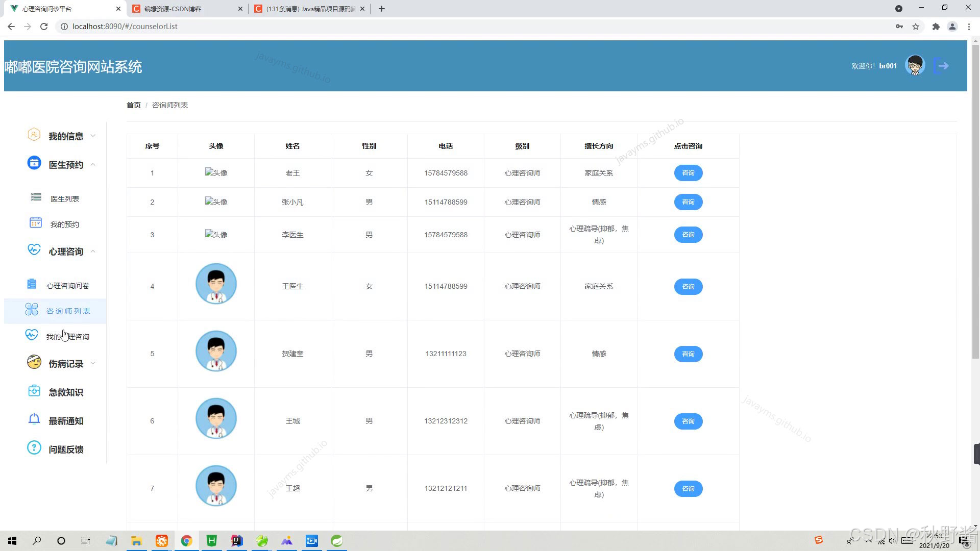Click the 急救知识 first-aid kit icon

(x=34, y=391)
